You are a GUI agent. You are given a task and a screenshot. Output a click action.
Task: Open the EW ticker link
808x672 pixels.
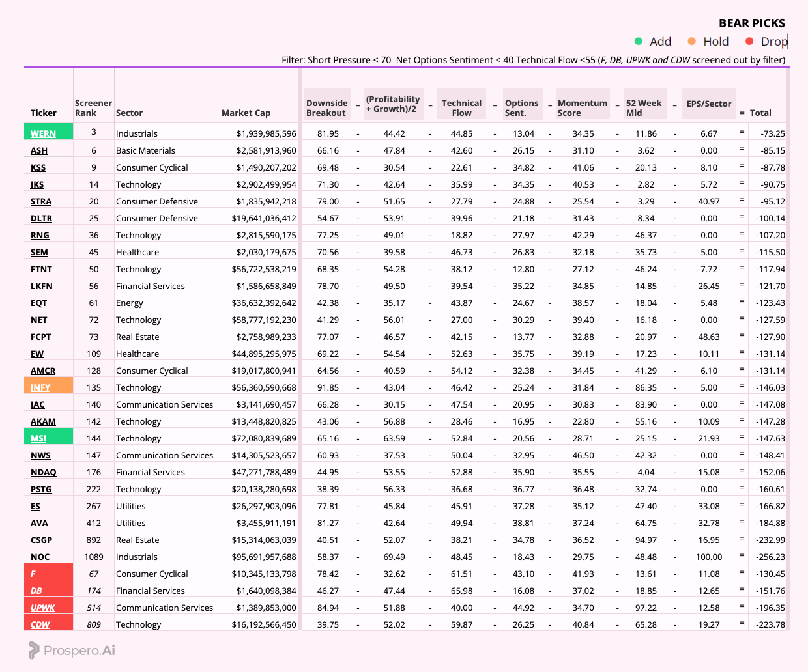(x=37, y=354)
